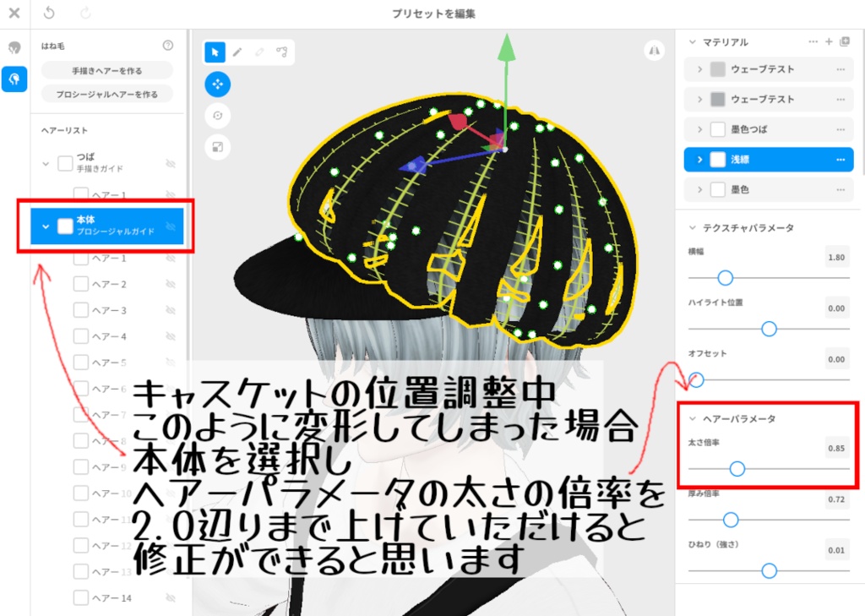Activate the rotate gizmo tool
The width and height of the screenshot is (865, 616).
point(218,116)
